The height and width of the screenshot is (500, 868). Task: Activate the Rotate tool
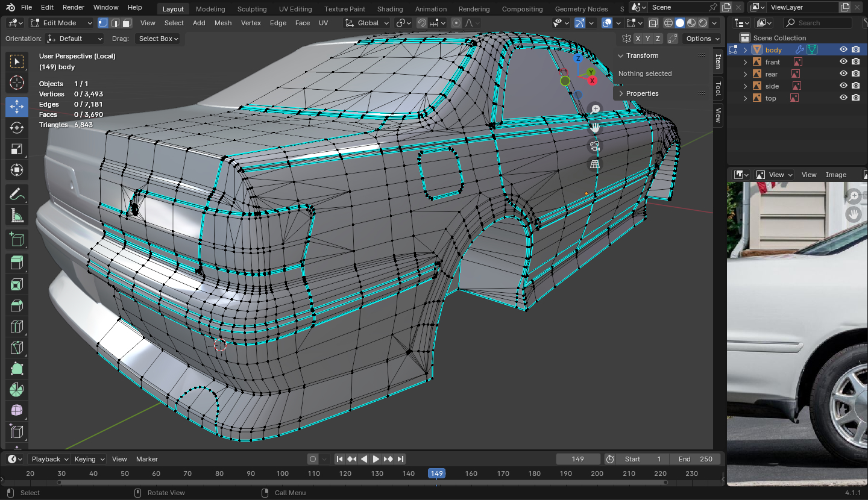point(17,128)
